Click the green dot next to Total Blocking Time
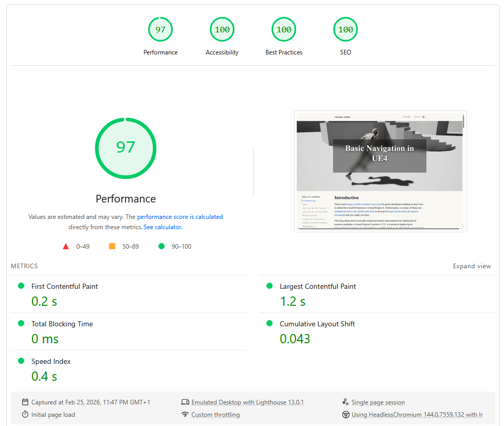 coord(21,324)
